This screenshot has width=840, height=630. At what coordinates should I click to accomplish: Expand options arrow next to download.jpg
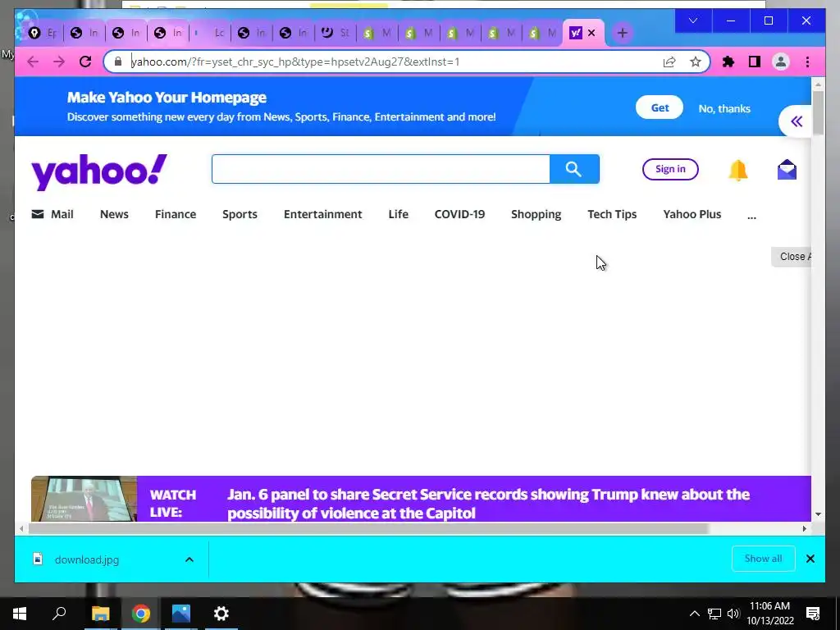[189, 559]
